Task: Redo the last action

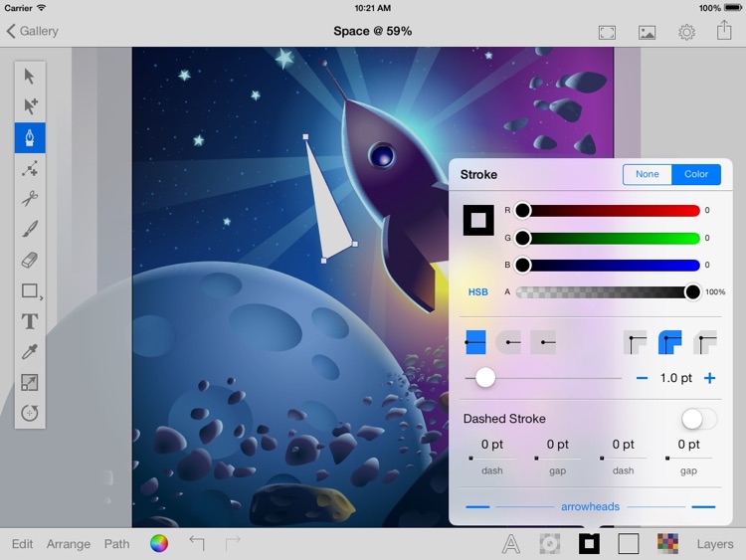Action: (x=233, y=543)
